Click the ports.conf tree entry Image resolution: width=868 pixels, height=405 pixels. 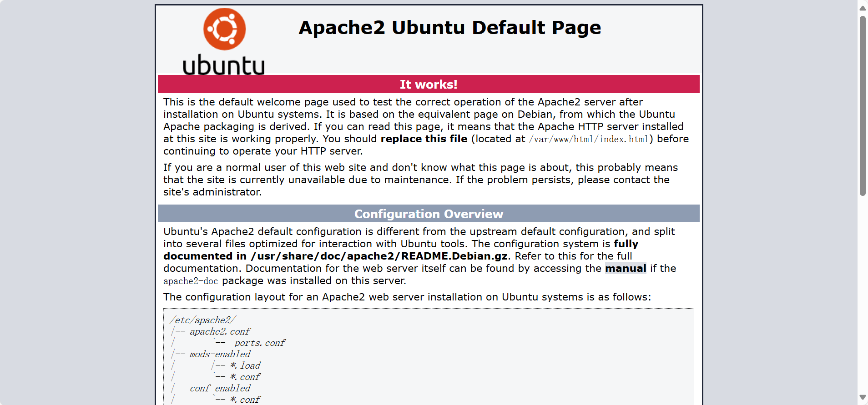[x=260, y=343]
